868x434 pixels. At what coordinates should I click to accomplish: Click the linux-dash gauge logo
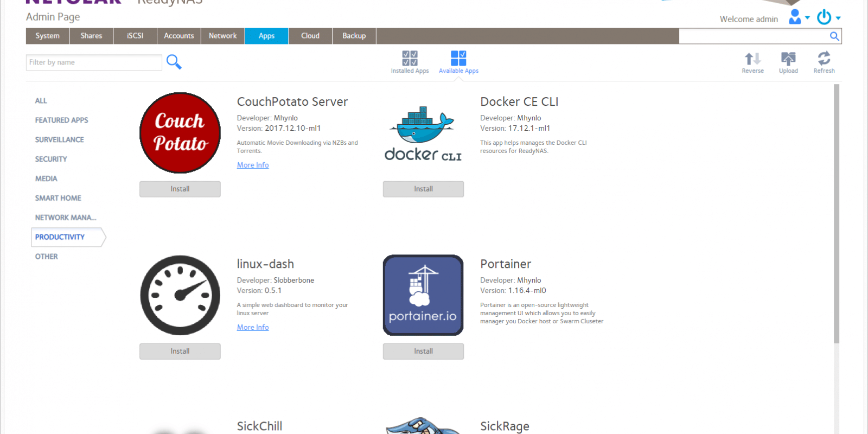click(x=180, y=295)
